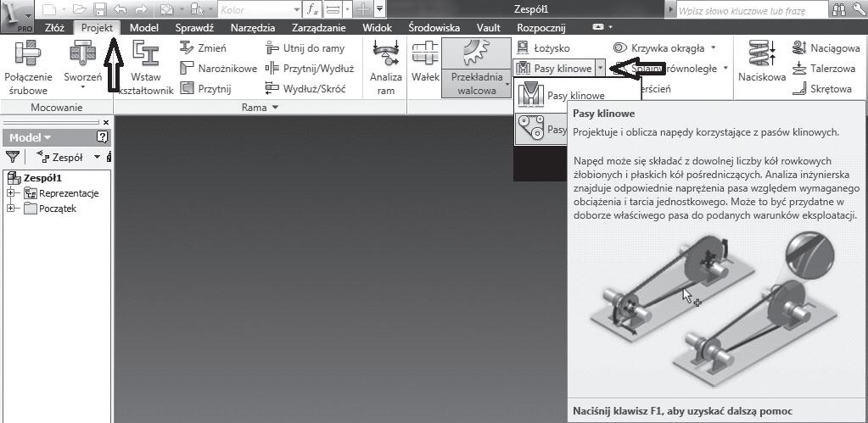Switch to the Narzędzia ribbon tab
The height and width of the screenshot is (423, 868).
(x=253, y=28)
